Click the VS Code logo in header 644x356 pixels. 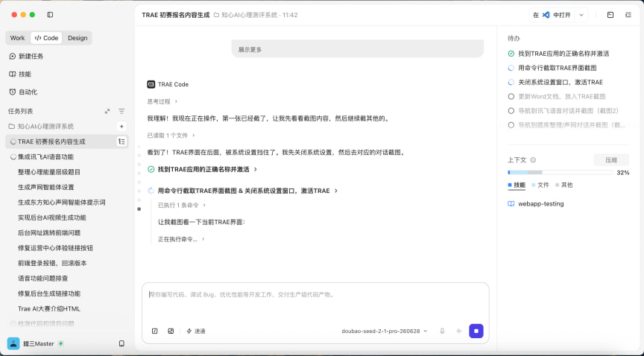click(546, 15)
